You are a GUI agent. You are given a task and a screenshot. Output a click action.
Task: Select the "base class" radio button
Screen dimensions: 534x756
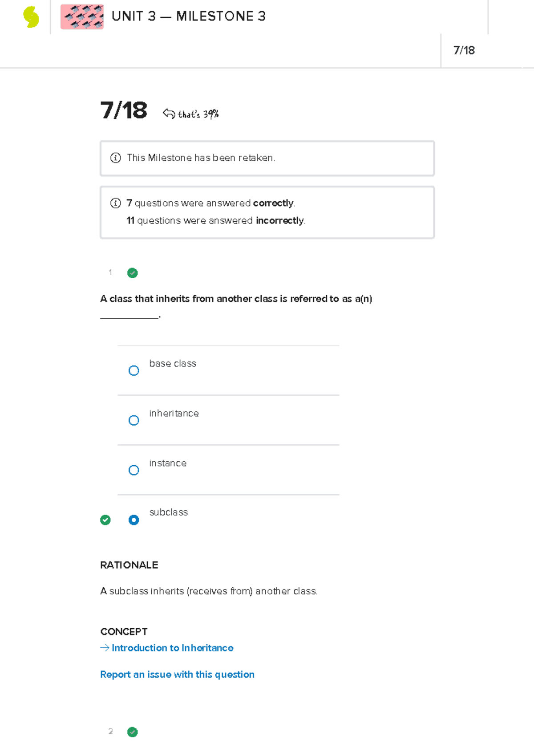pyautogui.click(x=133, y=370)
